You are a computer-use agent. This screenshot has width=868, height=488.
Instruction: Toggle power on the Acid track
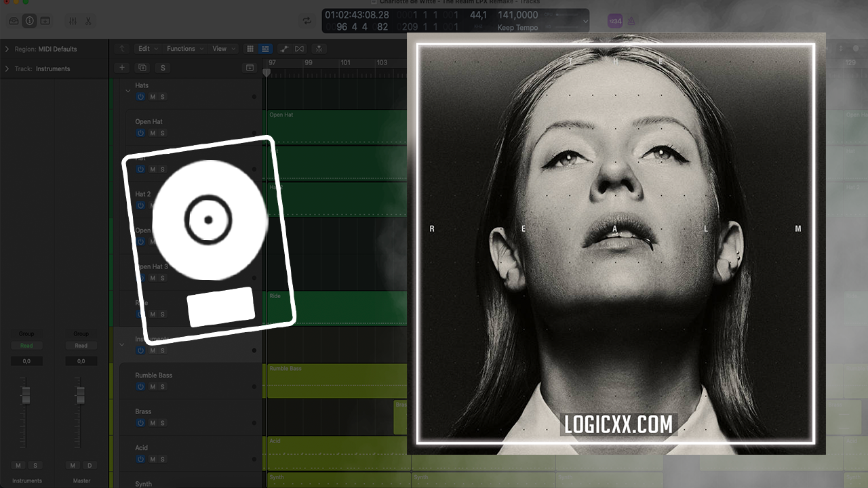(x=140, y=460)
